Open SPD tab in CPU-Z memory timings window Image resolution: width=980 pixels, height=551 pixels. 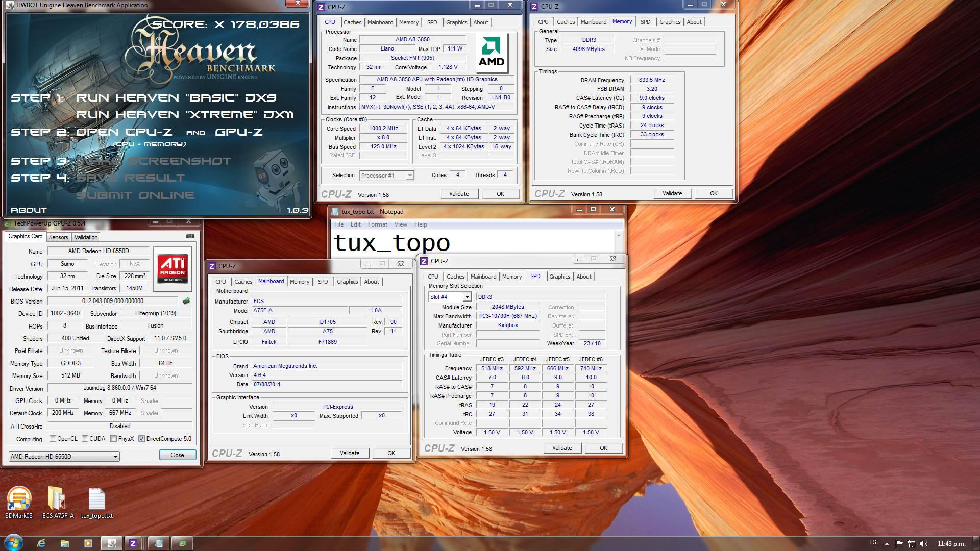[x=645, y=22]
